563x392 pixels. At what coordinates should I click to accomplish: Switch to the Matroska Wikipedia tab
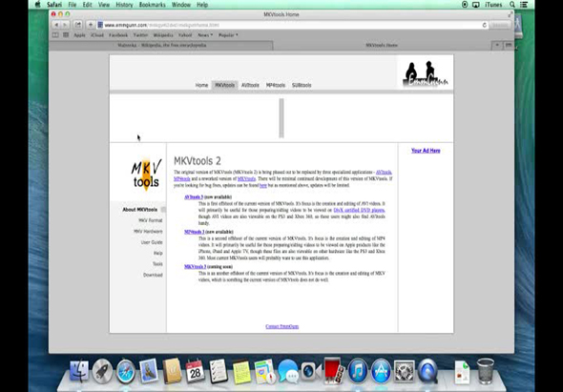click(x=161, y=45)
